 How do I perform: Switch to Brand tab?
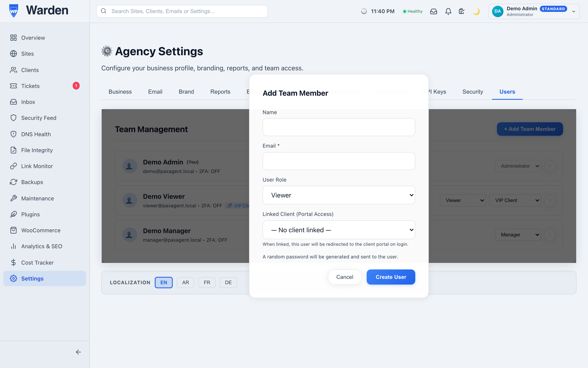tap(186, 92)
